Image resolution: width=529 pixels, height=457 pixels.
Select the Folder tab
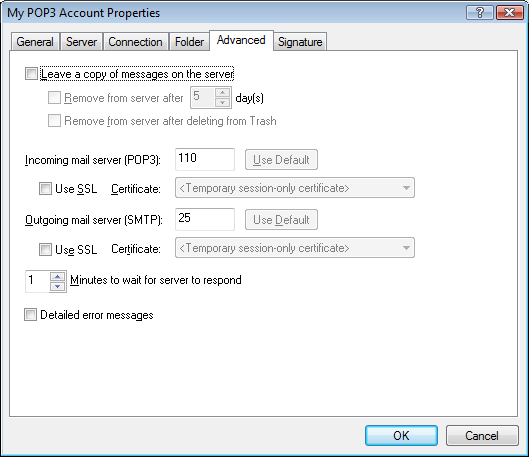[189, 42]
